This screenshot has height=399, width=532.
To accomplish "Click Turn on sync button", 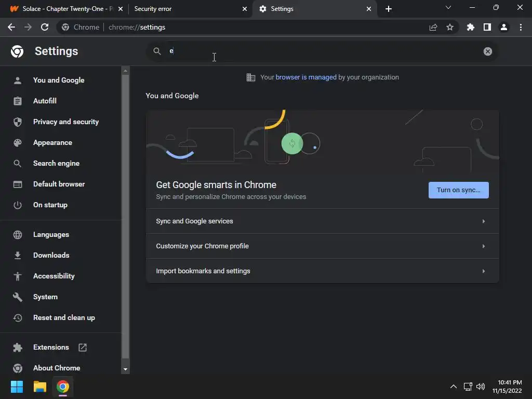I will [458, 190].
